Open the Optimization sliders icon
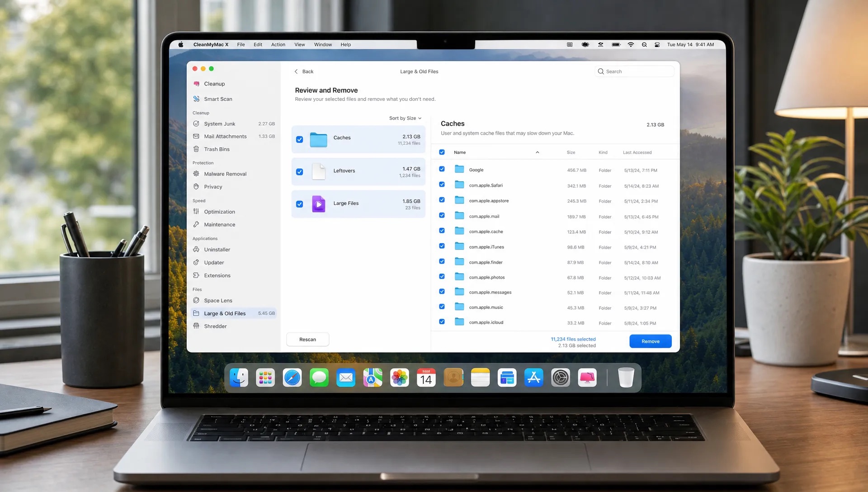Viewport: 868px width, 492px height. coord(196,212)
